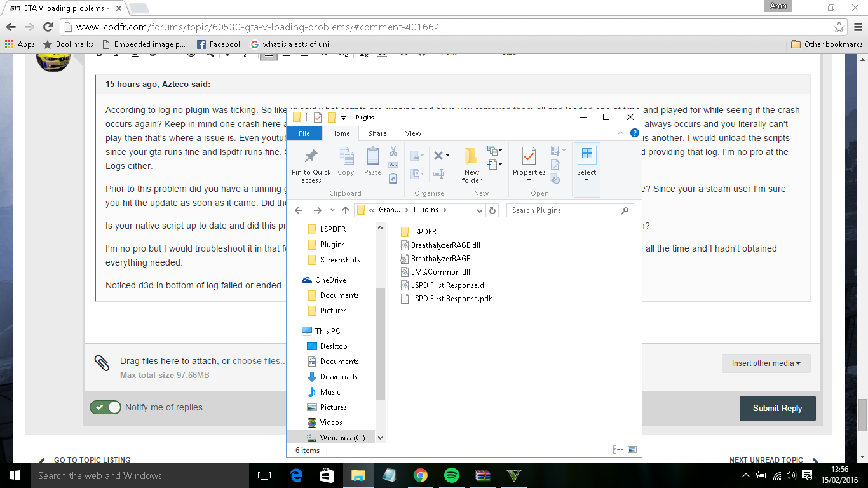
Task: Open Explorer Help question mark icon
Action: point(634,133)
